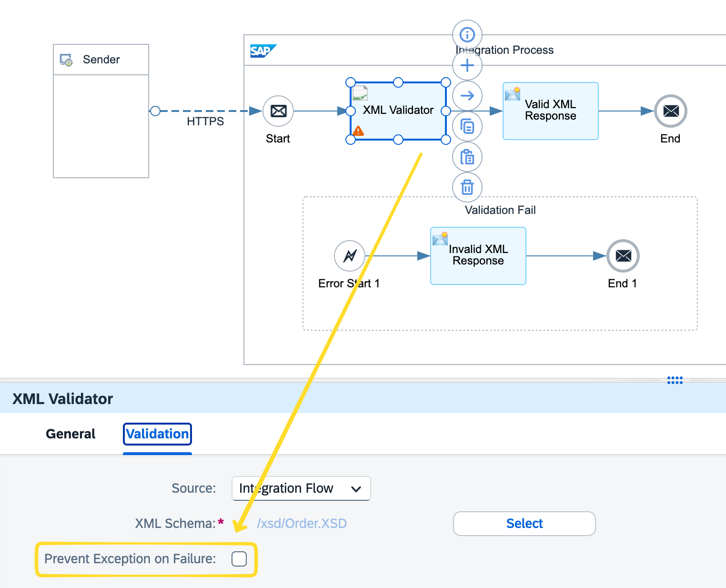Click the plus add-step icon
Screen dimensions: 726x588
click(x=467, y=65)
